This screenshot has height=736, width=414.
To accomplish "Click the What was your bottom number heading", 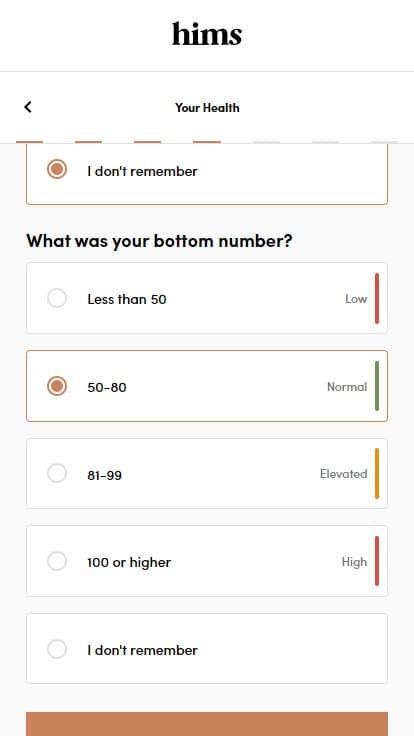I will pos(159,241).
